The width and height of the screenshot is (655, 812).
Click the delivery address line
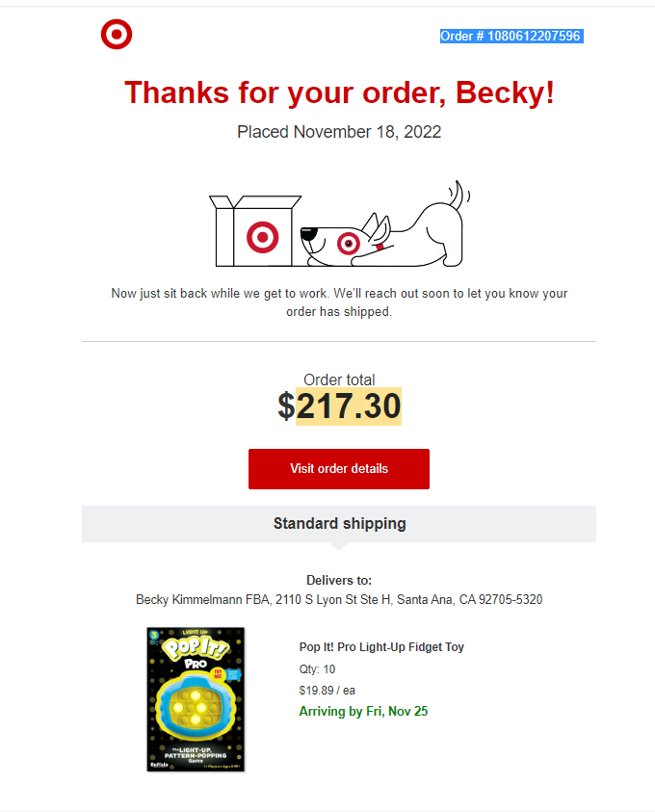point(339,600)
